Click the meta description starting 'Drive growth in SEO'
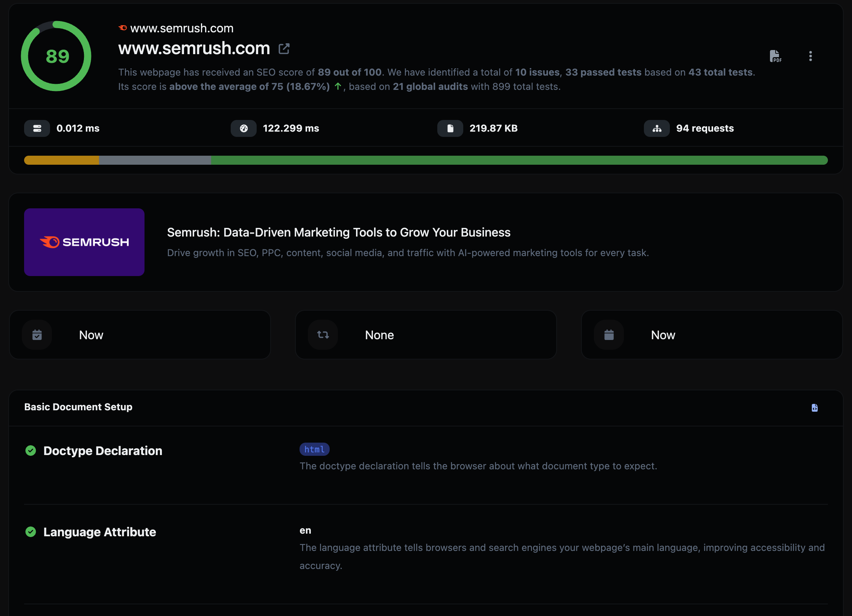The width and height of the screenshot is (852, 616). [408, 253]
